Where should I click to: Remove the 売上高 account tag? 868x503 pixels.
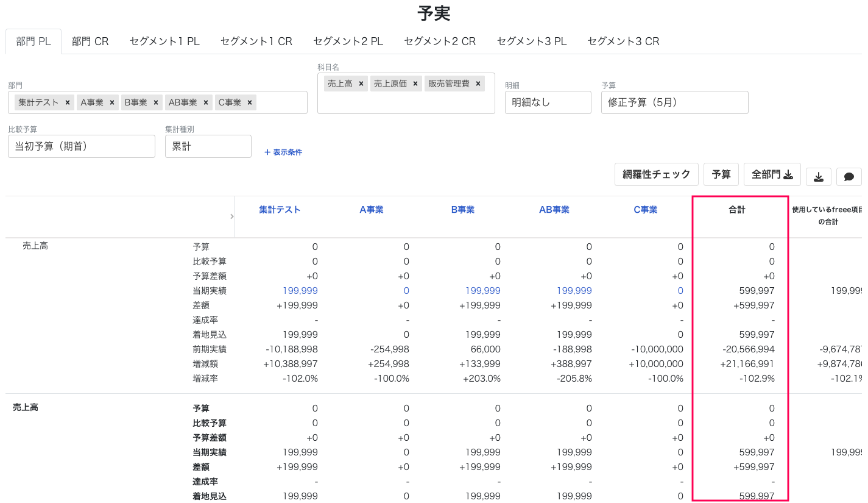(361, 84)
